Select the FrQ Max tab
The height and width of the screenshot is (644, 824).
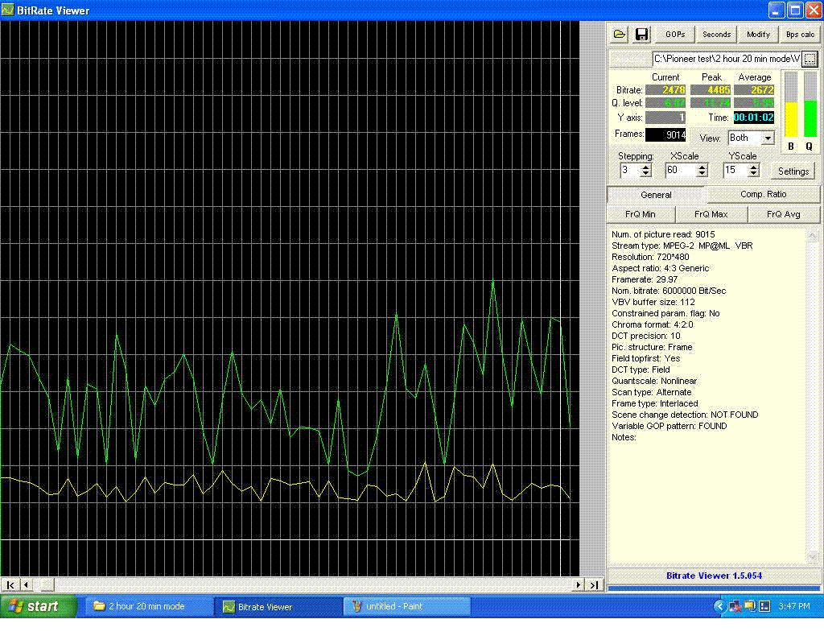click(x=711, y=214)
